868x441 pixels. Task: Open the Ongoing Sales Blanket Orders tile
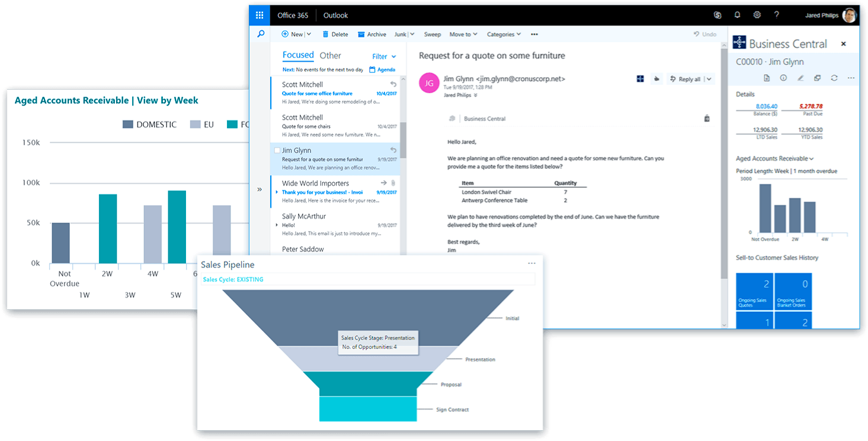(793, 291)
